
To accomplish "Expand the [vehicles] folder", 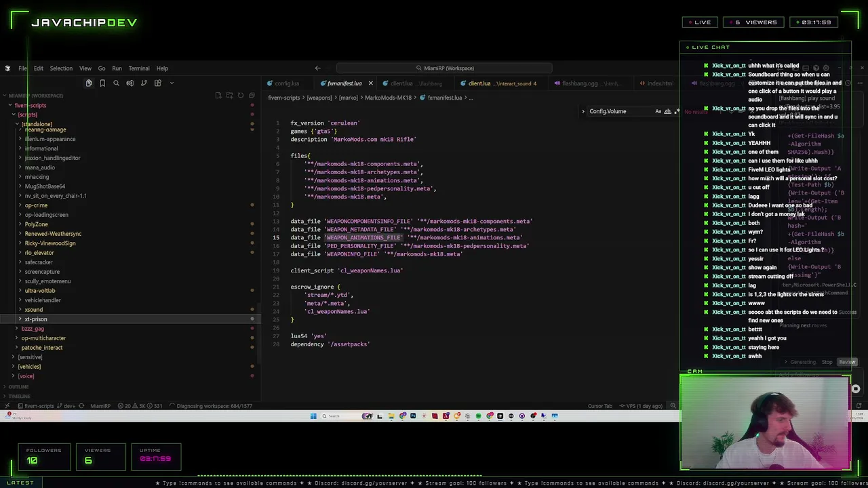I will [29, 367].
